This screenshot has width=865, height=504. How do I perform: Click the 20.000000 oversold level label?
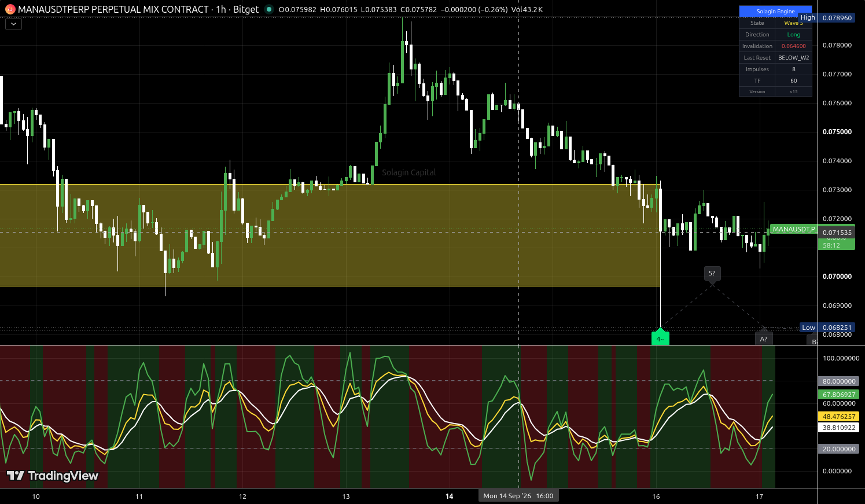pyautogui.click(x=839, y=449)
